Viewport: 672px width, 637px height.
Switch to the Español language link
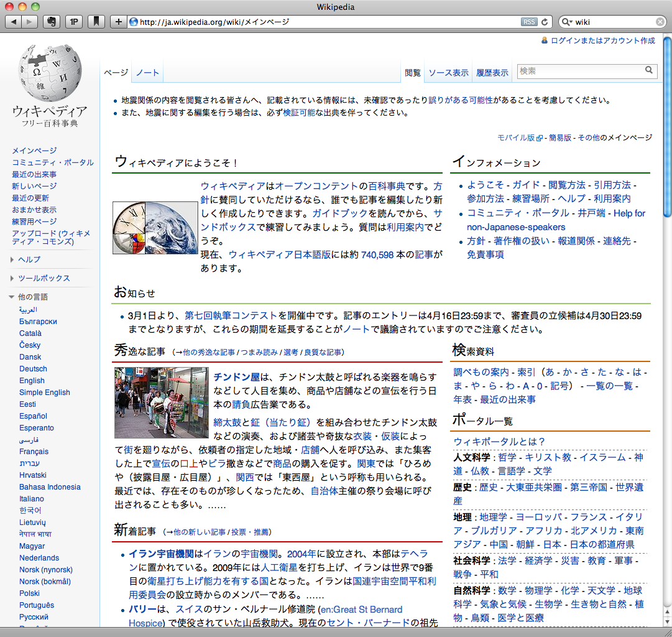tap(33, 416)
